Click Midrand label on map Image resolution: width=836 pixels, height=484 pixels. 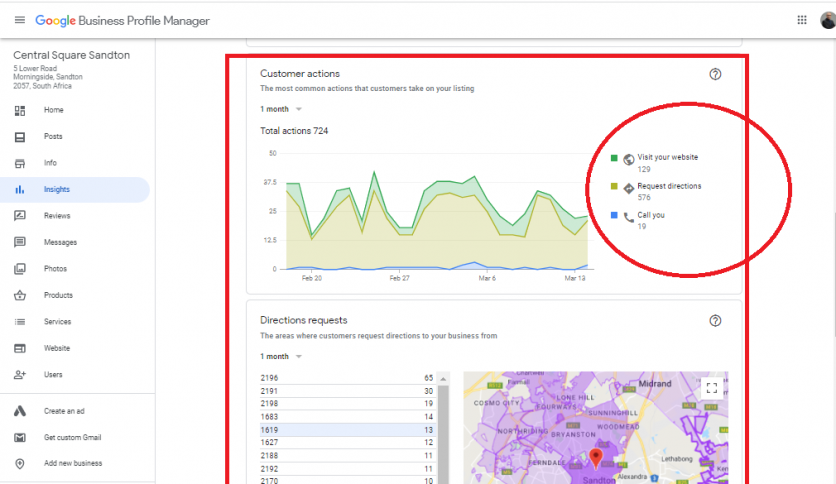pyautogui.click(x=655, y=384)
